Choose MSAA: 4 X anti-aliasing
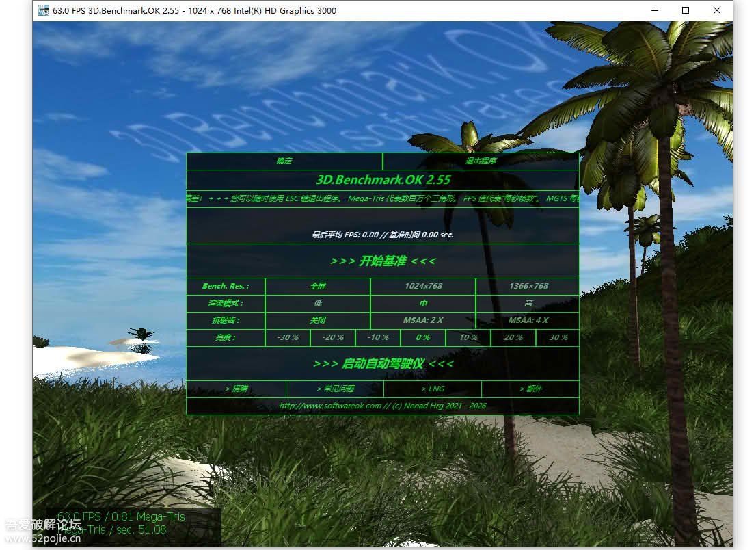The width and height of the screenshot is (756, 550). pyautogui.click(x=528, y=320)
